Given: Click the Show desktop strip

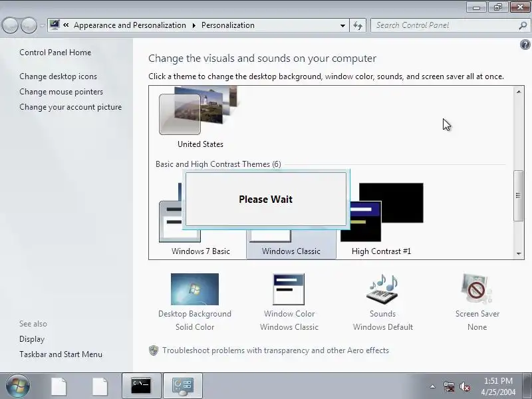Looking at the screenshot, I should [527, 386].
